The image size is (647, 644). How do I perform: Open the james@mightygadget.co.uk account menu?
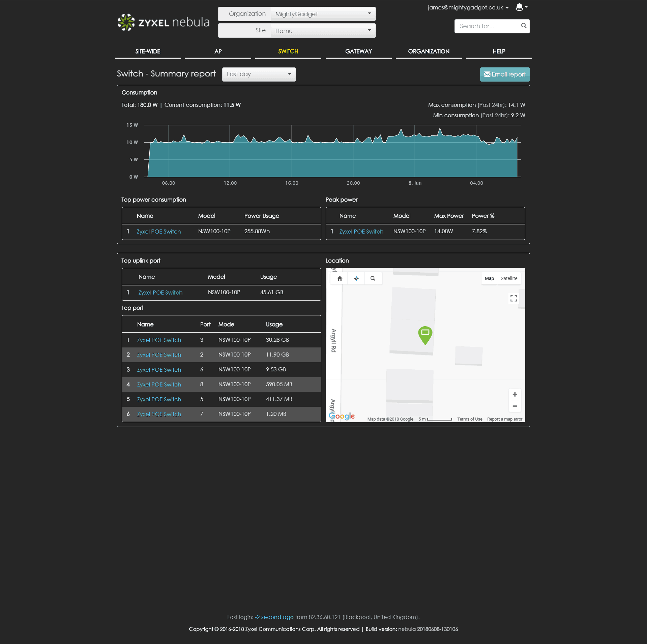point(468,7)
